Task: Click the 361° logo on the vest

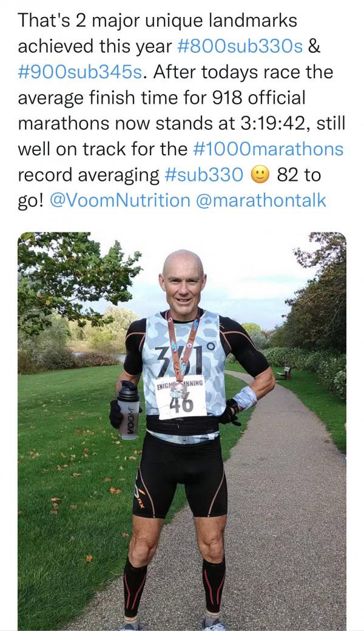Action: 183,359
